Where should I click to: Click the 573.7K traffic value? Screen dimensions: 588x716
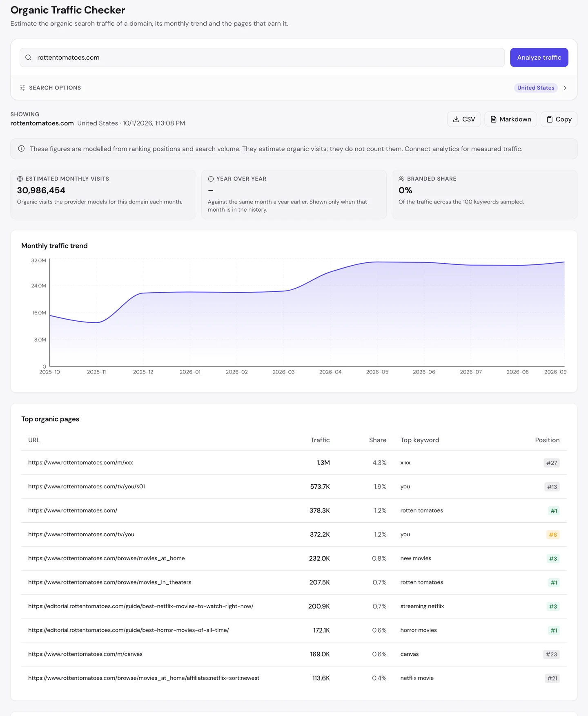[320, 487]
